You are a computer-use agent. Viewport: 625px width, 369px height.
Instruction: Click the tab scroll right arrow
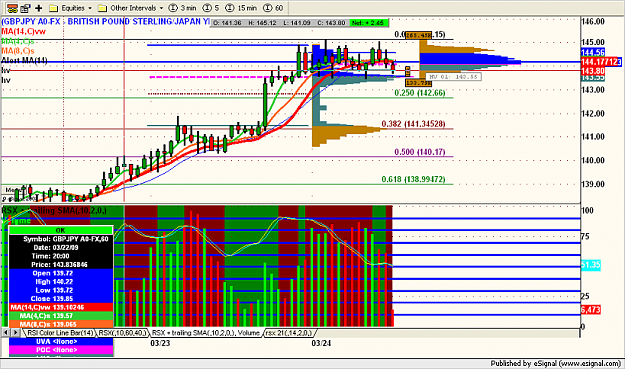pos(15,333)
